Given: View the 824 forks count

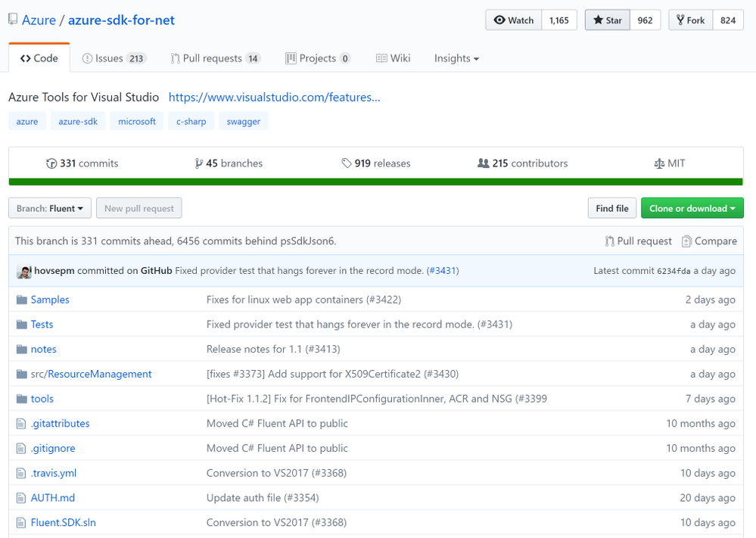Looking at the screenshot, I should pyautogui.click(x=728, y=20).
